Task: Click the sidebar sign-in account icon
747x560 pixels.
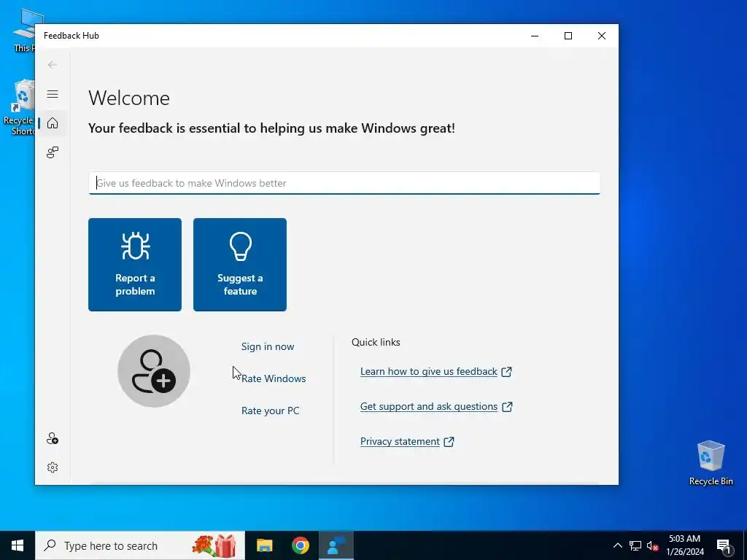Action: point(53,438)
